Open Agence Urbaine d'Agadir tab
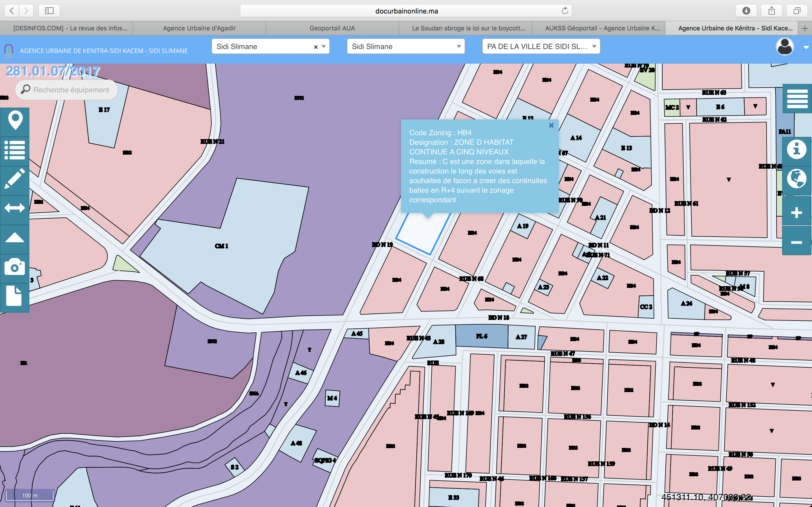812x507 pixels. 199,28
